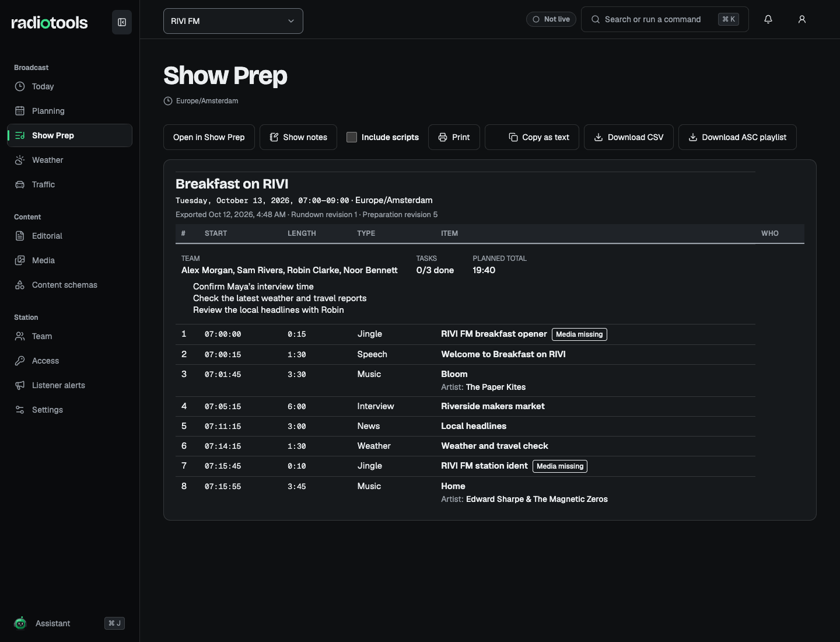This screenshot has height=642, width=840.
Task: Open the Assistant panel
Action: [70, 623]
